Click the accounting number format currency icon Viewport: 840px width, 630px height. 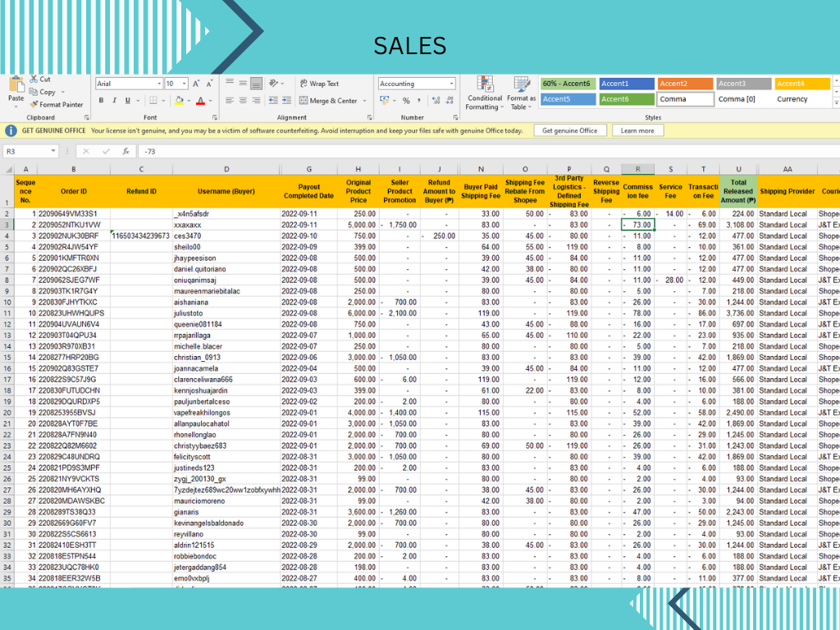click(x=384, y=100)
